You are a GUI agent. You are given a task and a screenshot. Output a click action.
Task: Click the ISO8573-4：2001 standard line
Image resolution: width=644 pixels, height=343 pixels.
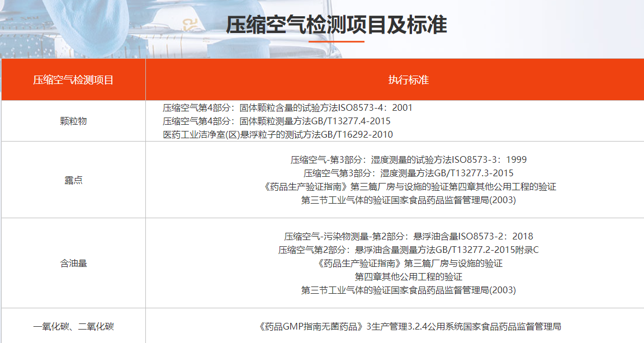click(287, 107)
